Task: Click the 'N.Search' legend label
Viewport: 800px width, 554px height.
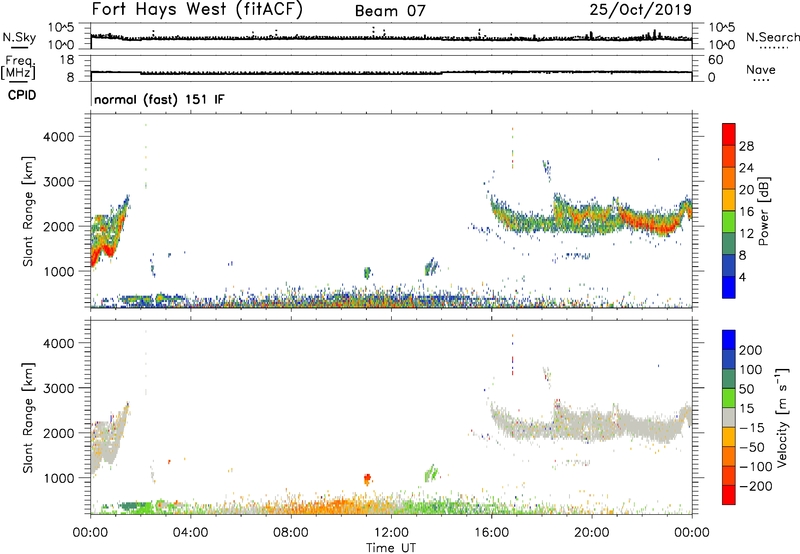Action: (x=773, y=37)
